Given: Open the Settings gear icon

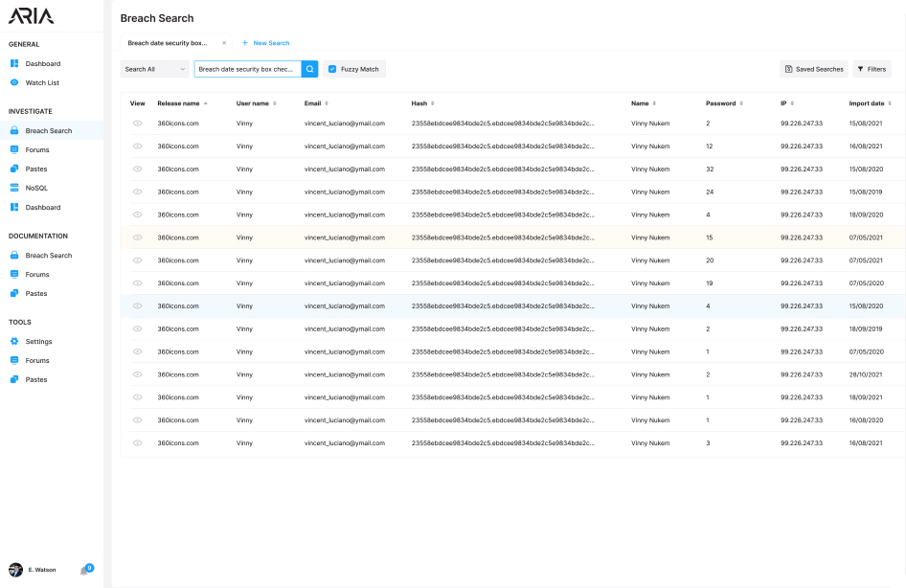Looking at the screenshot, I should (x=14, y=341).
